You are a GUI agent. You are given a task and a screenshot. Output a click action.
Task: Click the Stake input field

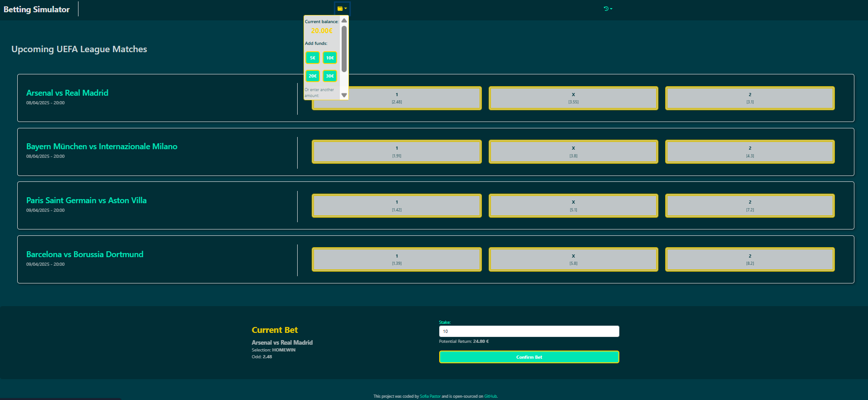click(x=529, y=332)
